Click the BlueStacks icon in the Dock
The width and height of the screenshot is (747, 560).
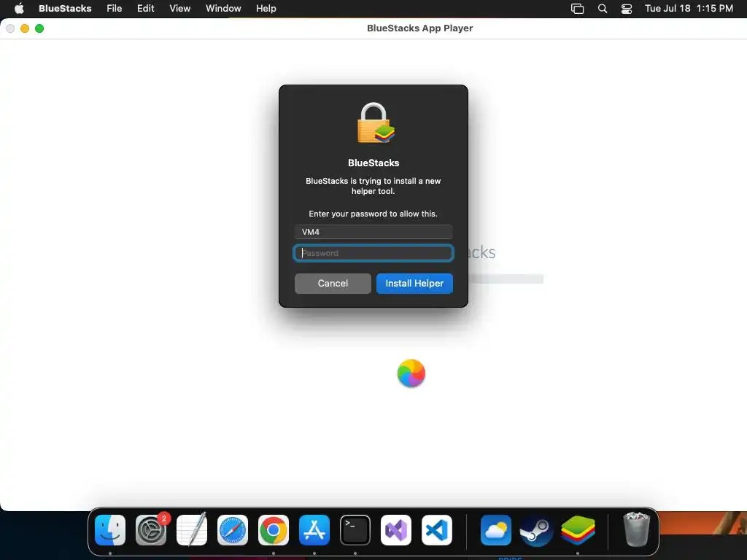click(x=578, y=530)
